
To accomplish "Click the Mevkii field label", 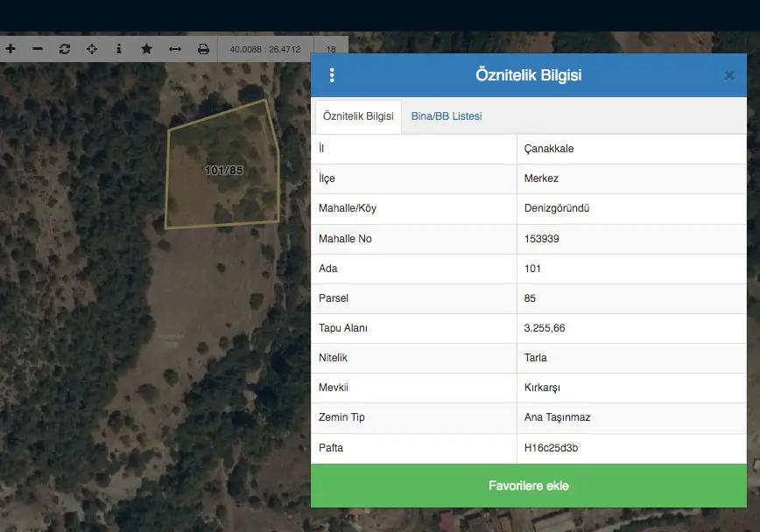I will (334, 388).
